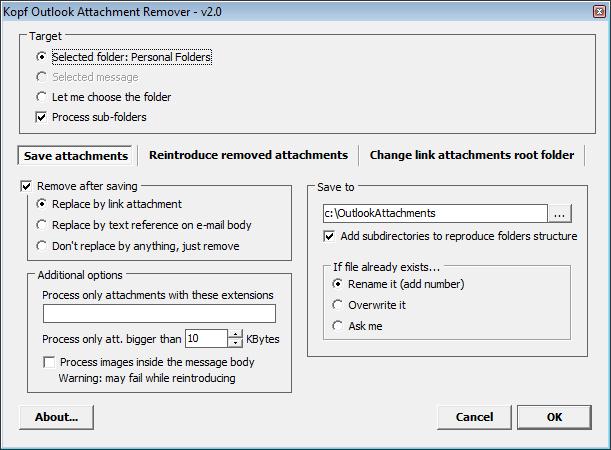This screenshot has width=611, height=450.
Task: Uncheck the 'Remove after saving' checkbox
Action: [26, 186]
